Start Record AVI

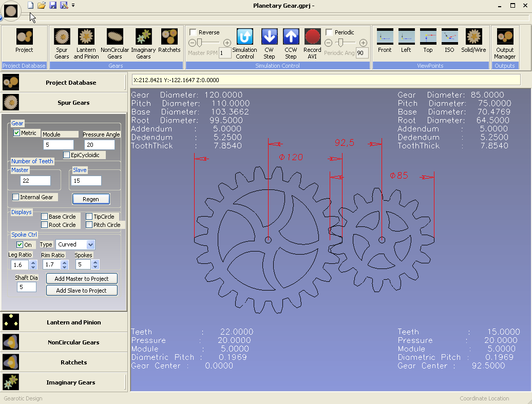[312, 44]
